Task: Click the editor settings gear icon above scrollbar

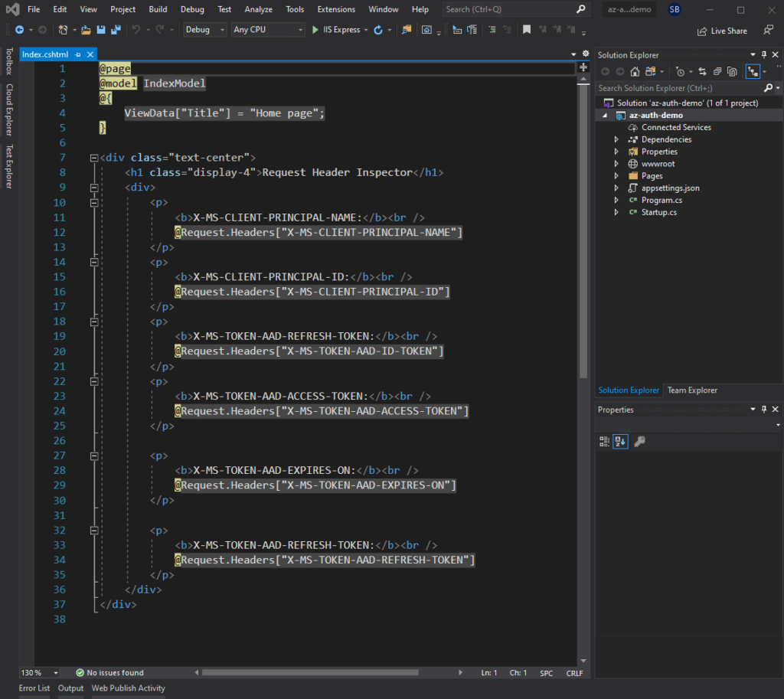Action: tap(586, 54)
